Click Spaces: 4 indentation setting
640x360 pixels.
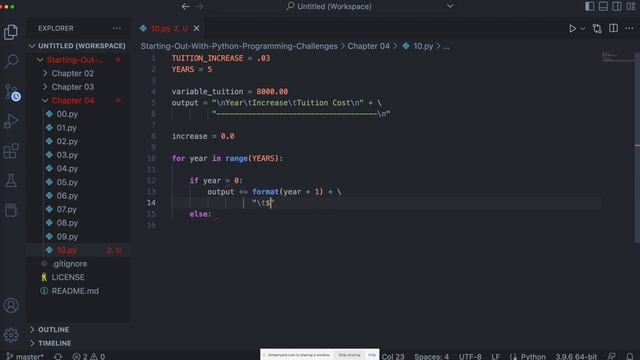click(x=431, y=356)
